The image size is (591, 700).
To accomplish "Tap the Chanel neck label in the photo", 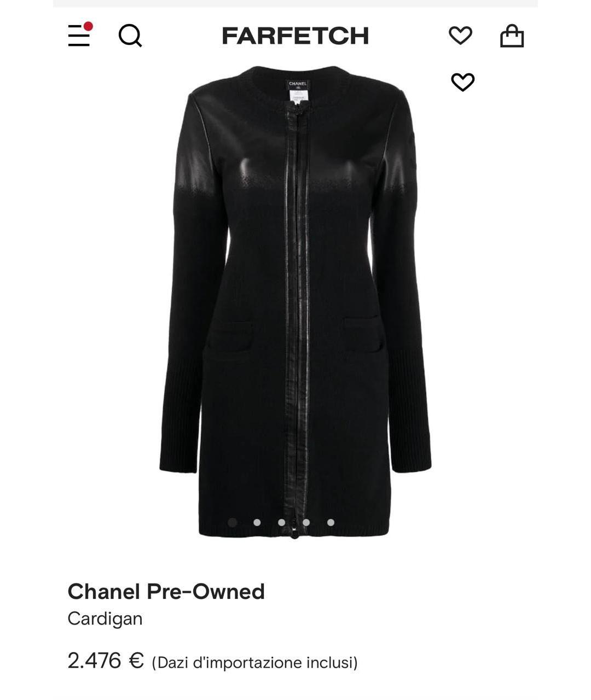I will pos(298,91).
